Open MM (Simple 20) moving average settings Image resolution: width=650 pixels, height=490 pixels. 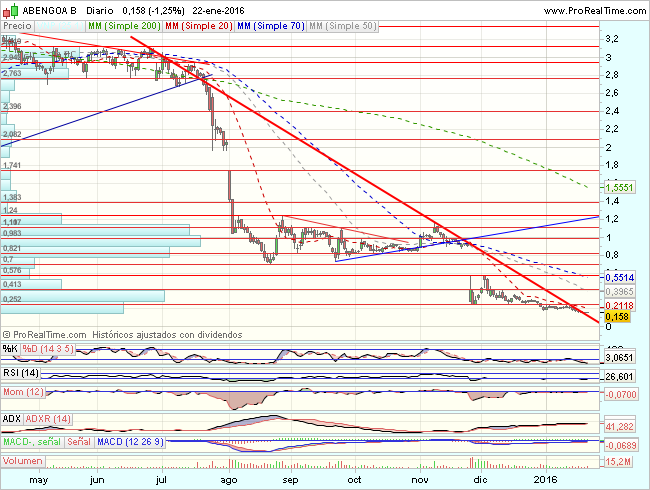(199, 26)
